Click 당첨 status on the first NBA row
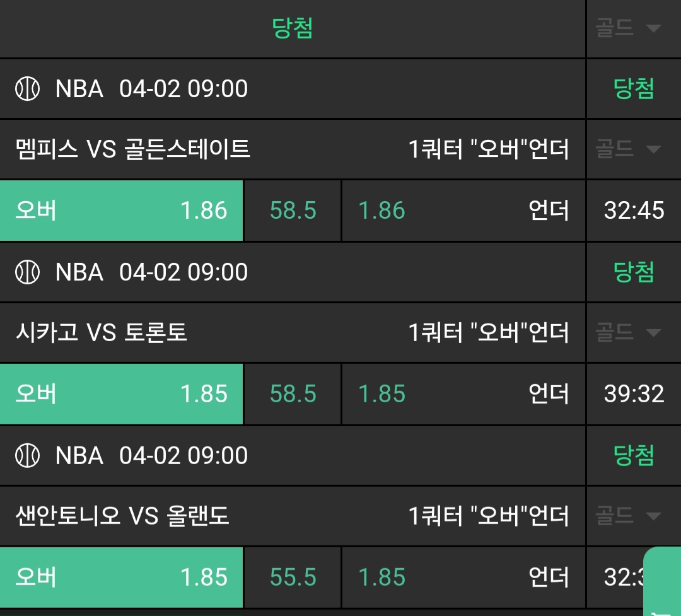 634,89
